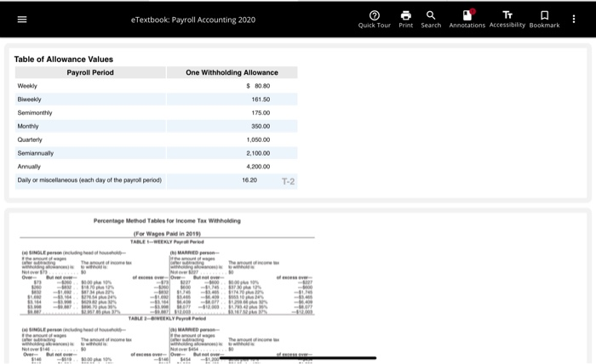
Task: Select the 16.20 daily allowance value
Action: pyautogui.click(x=249, y=180)
